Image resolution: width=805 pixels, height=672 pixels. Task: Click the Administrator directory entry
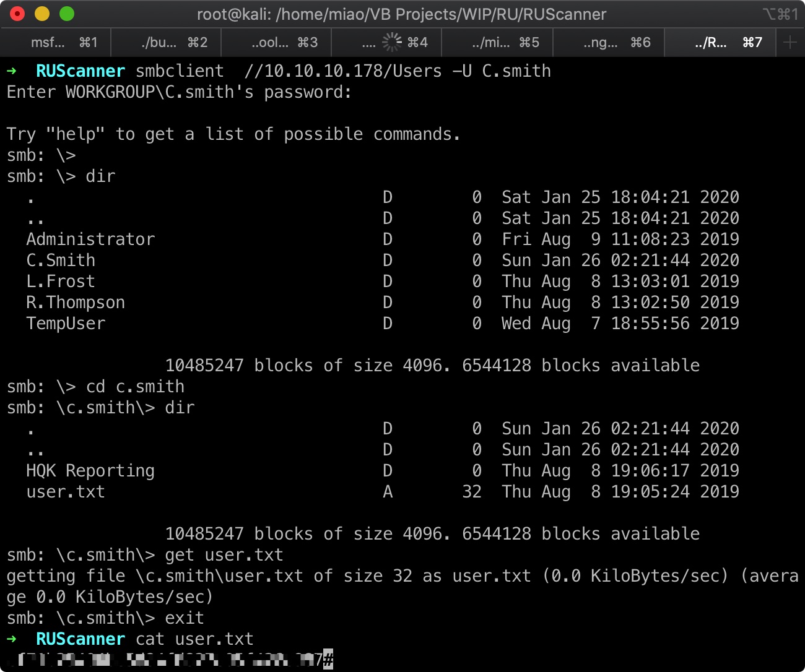coord(90,239)
